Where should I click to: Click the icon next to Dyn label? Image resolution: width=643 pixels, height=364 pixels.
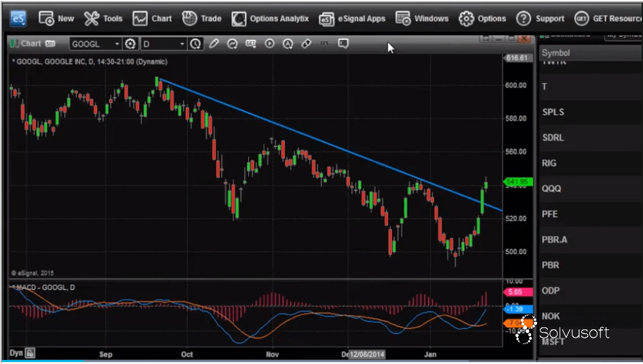pyautogui.click(x=30, y=353)
